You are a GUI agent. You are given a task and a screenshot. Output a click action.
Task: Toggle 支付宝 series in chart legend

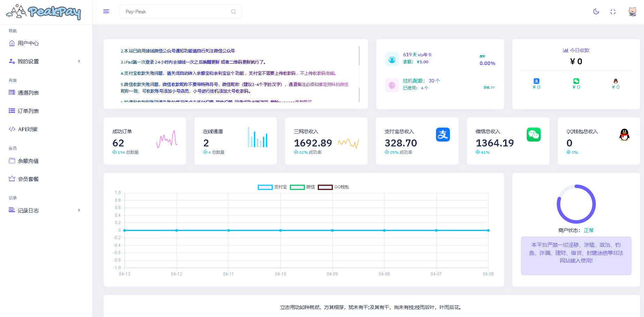click(x=265, y=187)
